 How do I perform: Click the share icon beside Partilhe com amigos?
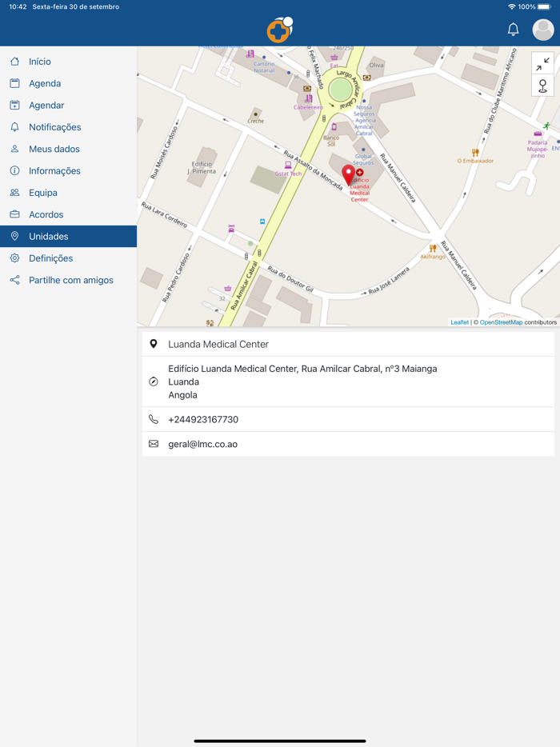pyautogui.click(x=14, y=280)
